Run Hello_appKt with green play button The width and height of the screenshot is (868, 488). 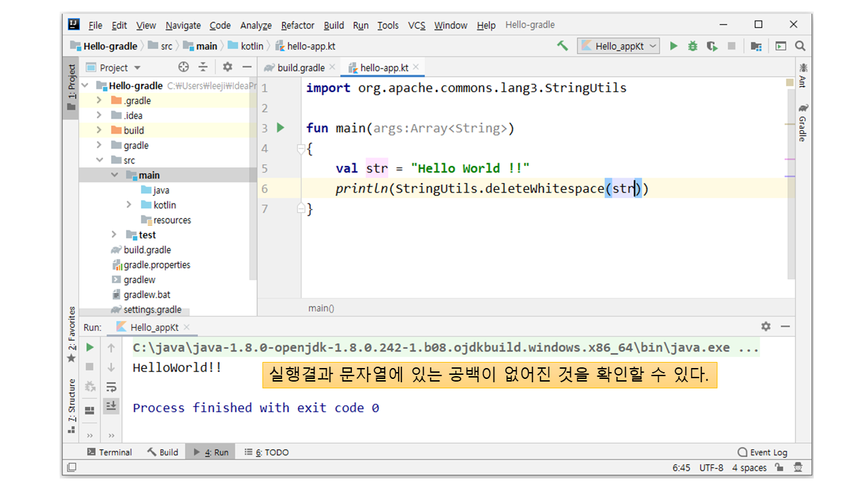click(x=673, y=46)
